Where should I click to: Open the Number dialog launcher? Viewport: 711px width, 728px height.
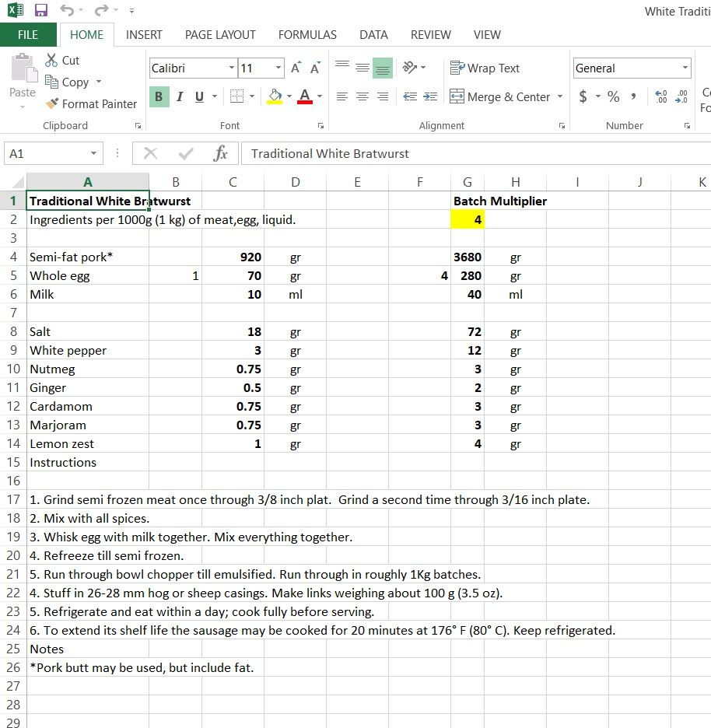pyautogui.click(x=687, y=125)
